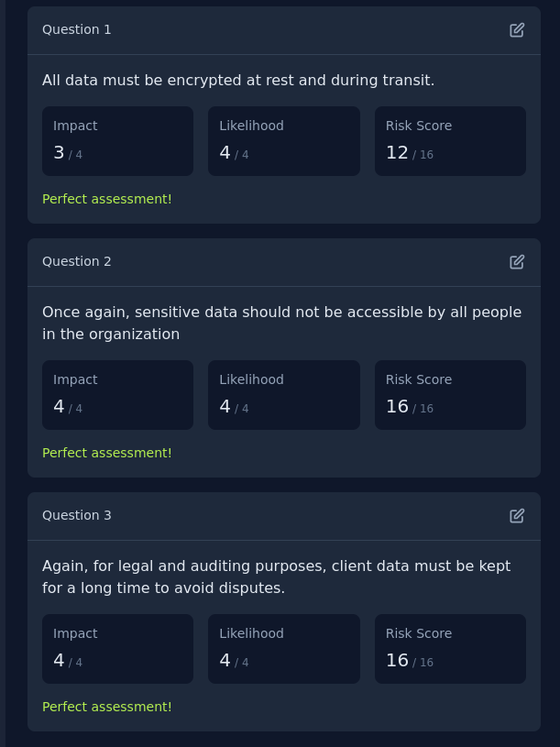This screenshot has width=560, height=747.
Task: Click the sensitive data accessibility statement
Action: click(282, 323)
